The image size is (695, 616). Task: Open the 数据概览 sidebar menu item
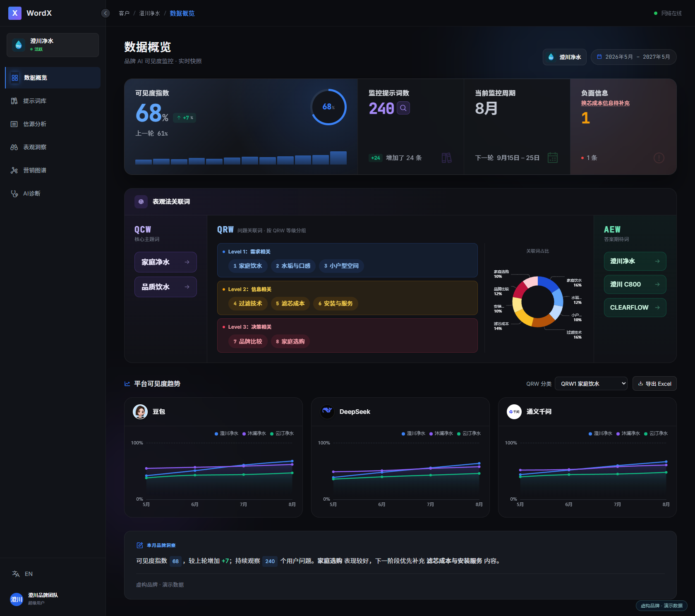[53, 78]
